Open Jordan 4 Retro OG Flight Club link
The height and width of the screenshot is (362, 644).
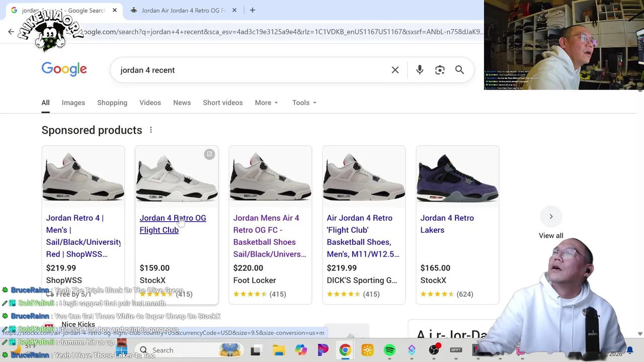(x=173, y=224)
